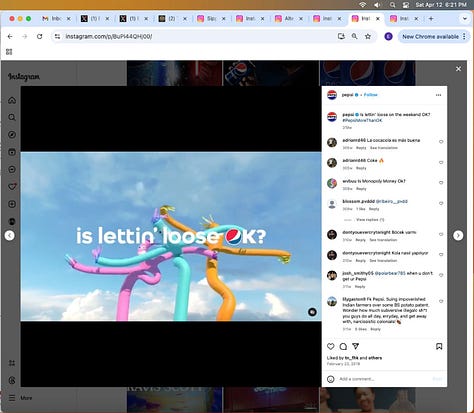
Task: Go to the previous post arrow
Action: 10,235
